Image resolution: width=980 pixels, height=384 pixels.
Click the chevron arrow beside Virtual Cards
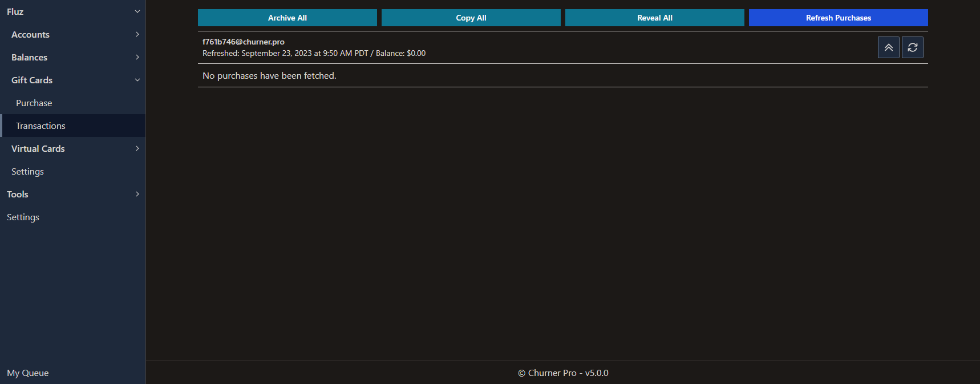click(x=137, y=148)
